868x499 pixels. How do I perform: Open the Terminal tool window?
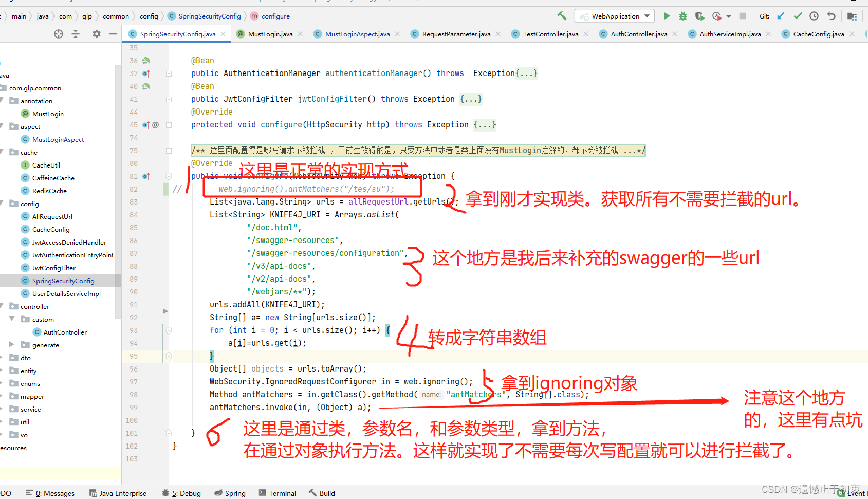point(278,493)
